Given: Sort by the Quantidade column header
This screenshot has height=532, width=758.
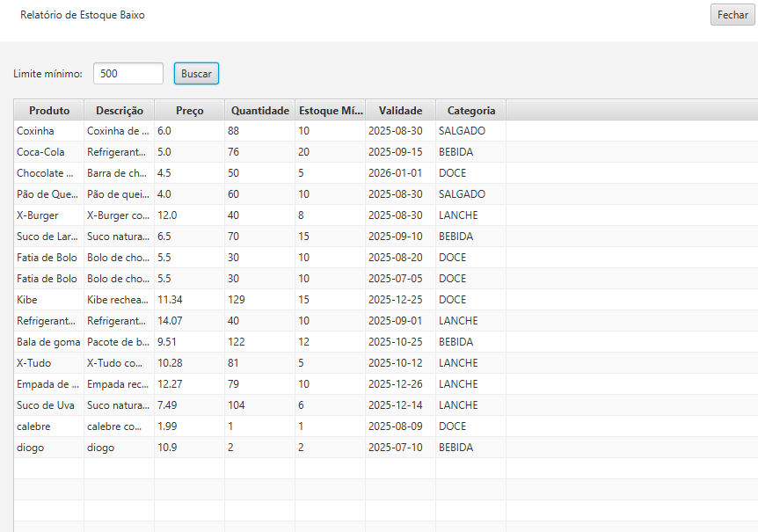Looking at the screenshot, I should [x=259, y=111].
